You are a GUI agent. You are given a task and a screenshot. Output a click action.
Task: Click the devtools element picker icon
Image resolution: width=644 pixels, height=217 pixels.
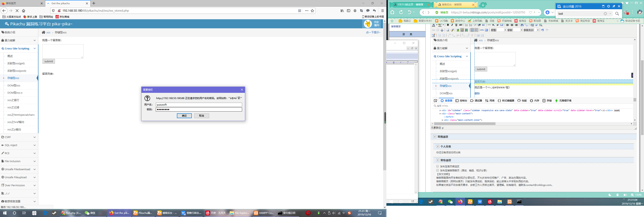(436, 101)
